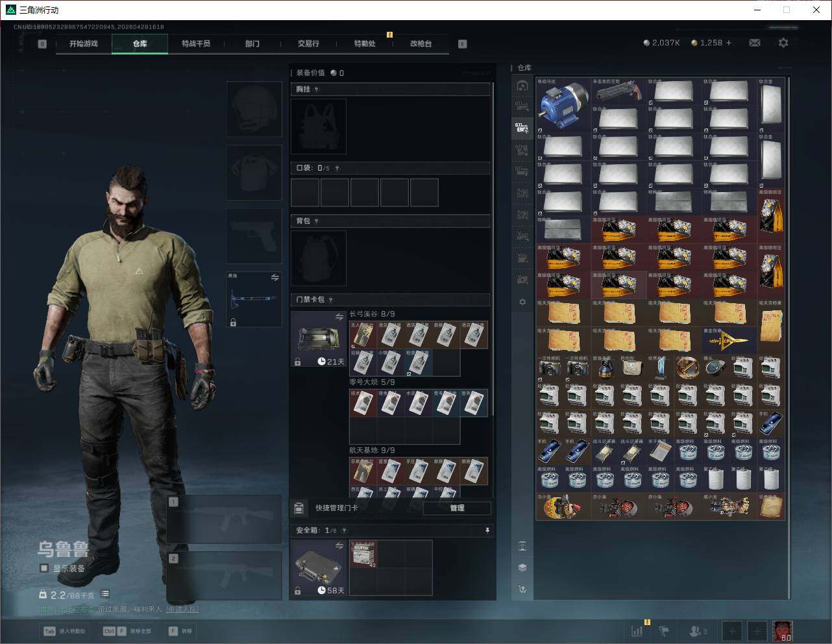The width and height of the screenshot is (832, 644).
Task: Click the keycard quick-manage pouch icon
Action: click(299, 508)
